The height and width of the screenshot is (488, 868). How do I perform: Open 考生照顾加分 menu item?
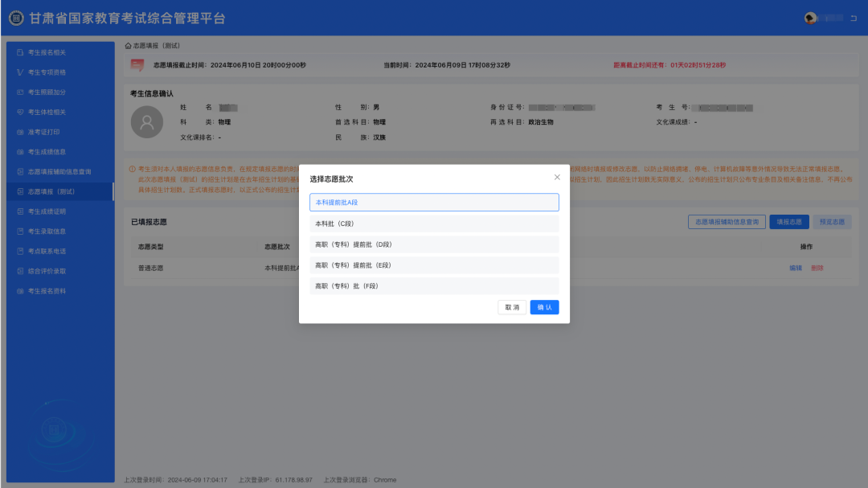pos(60,92)
